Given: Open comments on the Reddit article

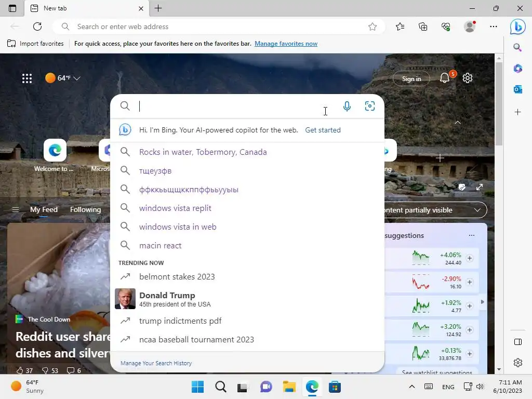Looking at the screenshot, I should tap(74, 370).
